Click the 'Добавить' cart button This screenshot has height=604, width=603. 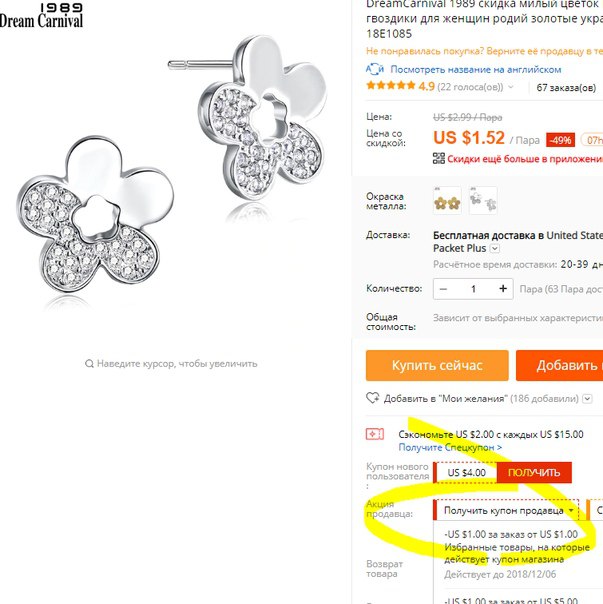(x=559, y=365)
